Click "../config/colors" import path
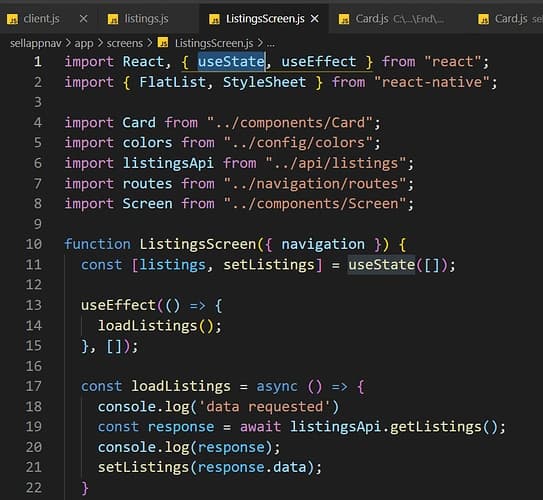This screenshot has width=543, height=500. pyautogui.click(x=298, y=143)
